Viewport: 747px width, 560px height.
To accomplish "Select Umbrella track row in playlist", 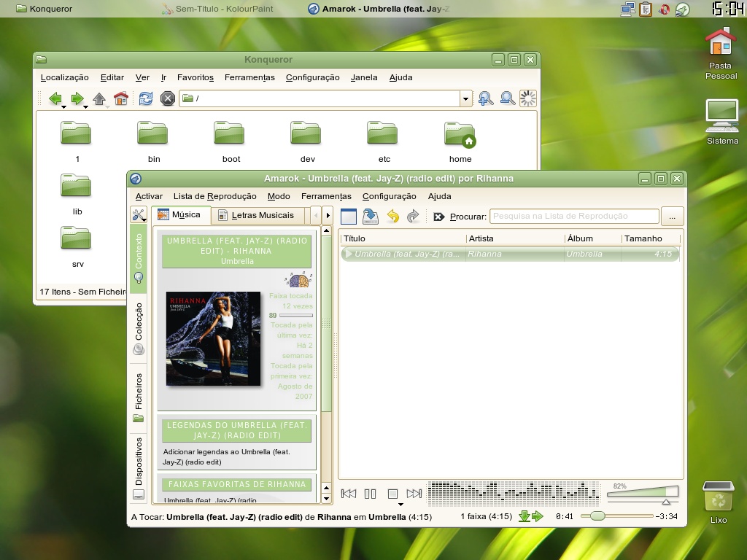I will tap(510, 254).
